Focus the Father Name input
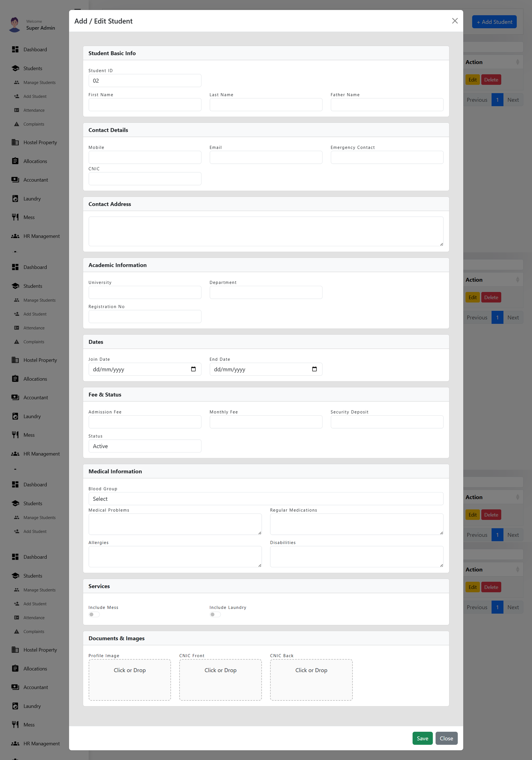 point(387,104)
